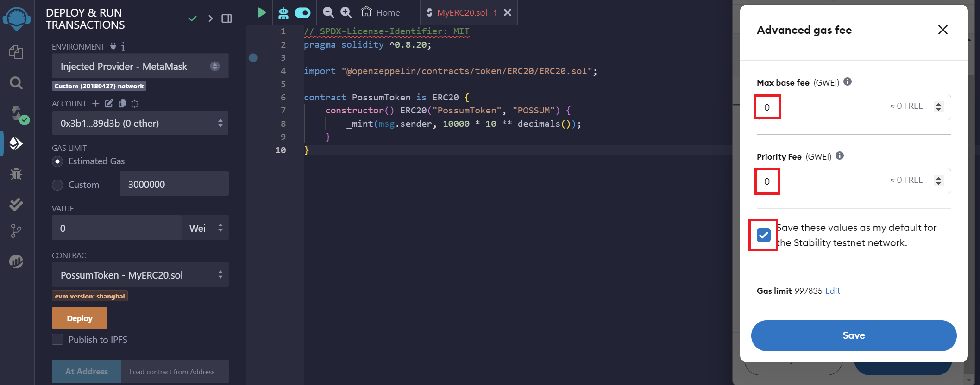Select the MyERC20.sol editor tab

[x=461, y=12]
